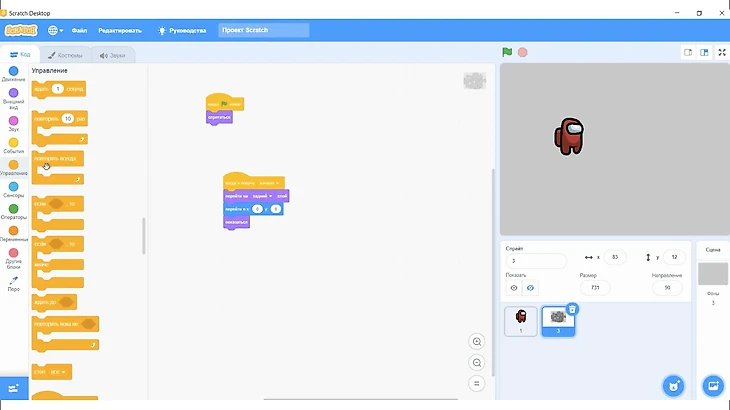Image resolution: width=730 pixels, height=410 pixels.
Task: Click the green flag to run project
Action: pyautogui.click(x=507, y=52)
